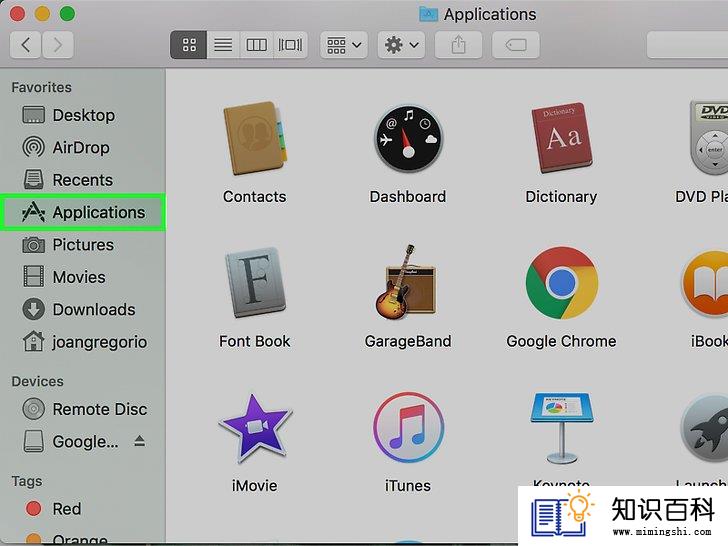The width and height of the screenshot is (728, 546).
Task: Switch to icon view
Action: 189,45
